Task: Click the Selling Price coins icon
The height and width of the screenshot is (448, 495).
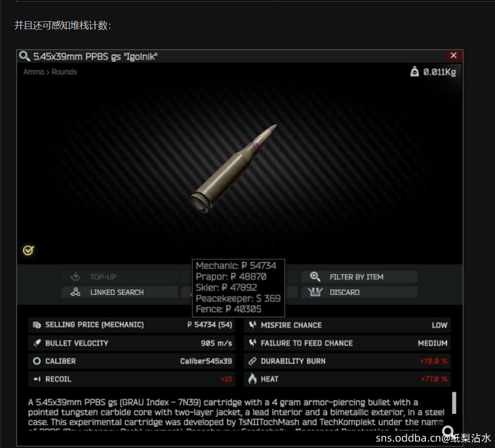Action: 37,325
